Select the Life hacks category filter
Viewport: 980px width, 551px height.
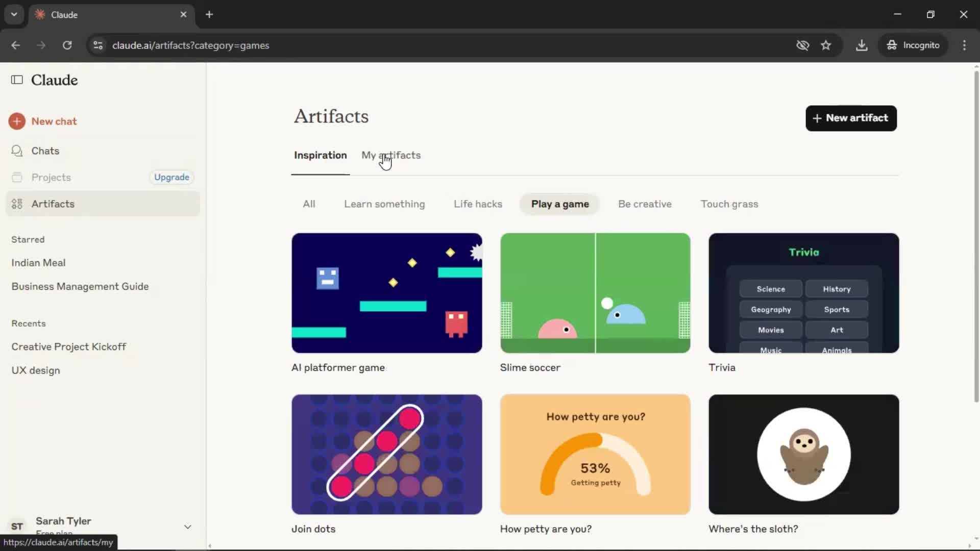[478, 204]
